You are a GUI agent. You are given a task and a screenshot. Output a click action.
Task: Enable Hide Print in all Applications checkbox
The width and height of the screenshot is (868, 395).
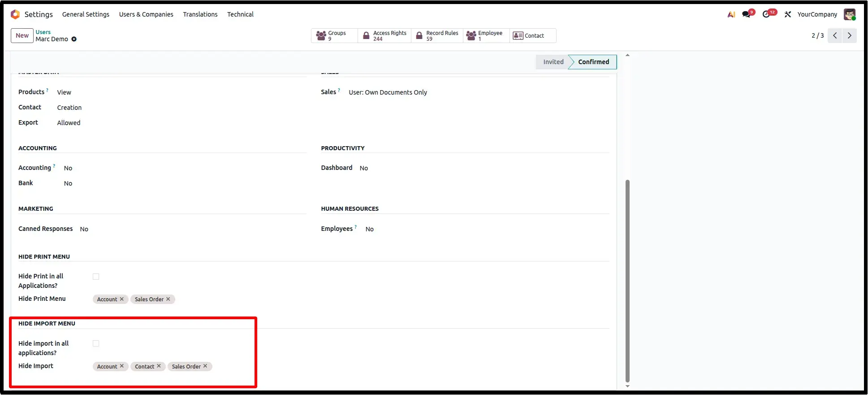96,277
